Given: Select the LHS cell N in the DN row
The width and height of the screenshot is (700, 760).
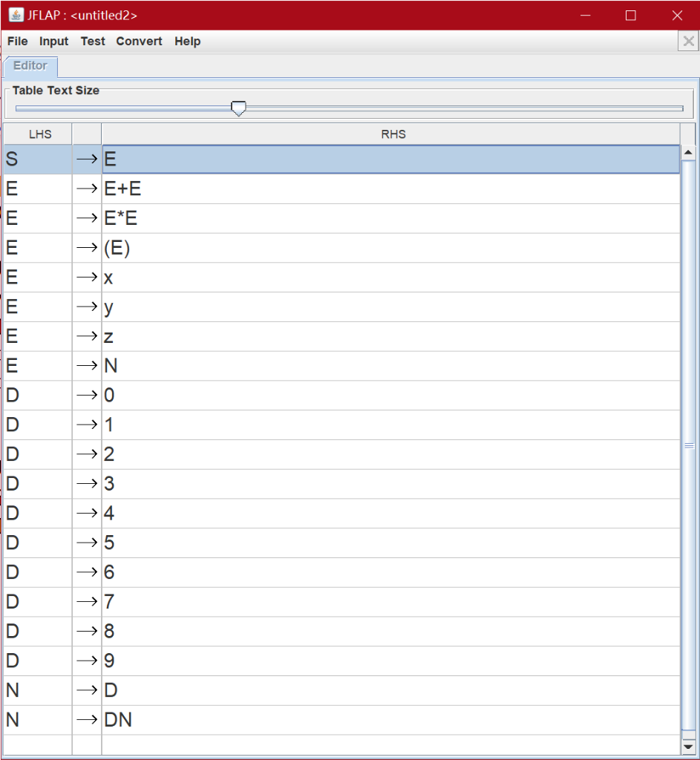Looking at the screenshot, I should pos(39,720).
